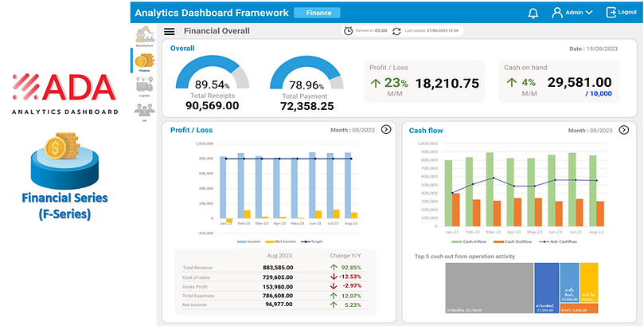Toggle Net Cashflow legend entry

pyautogui.click(x=558, y=242)
